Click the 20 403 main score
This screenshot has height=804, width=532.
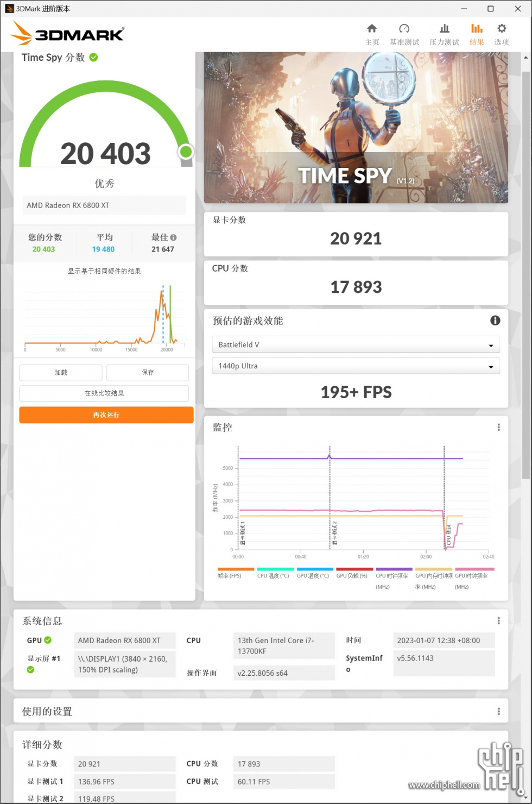[x=105, y=154]
